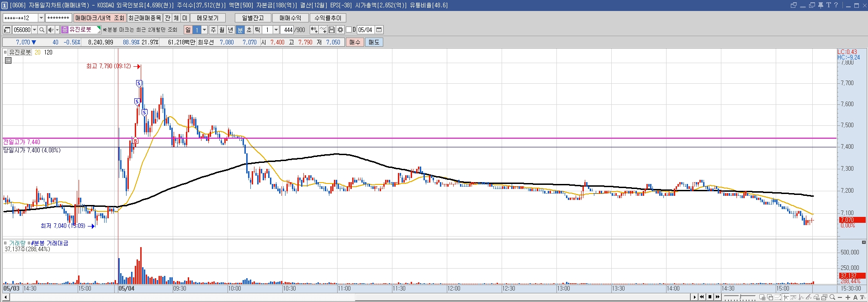Open 매매마크/내역 조회 tab
The width and height of the screenshot is (868, 302).
tap(100, 18)
